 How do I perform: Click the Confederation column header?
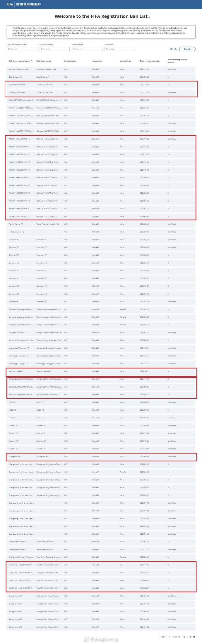point(70,61)
